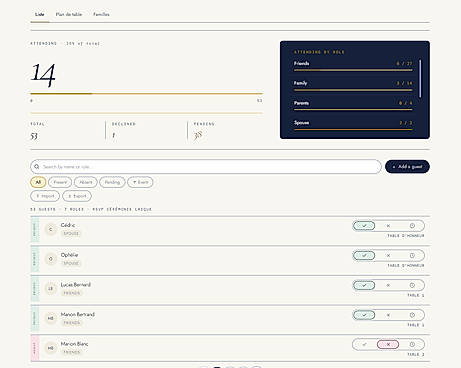Click the Import button
Image resolution: width=461 pixels, height=368 pixels.
coord(45,196)
